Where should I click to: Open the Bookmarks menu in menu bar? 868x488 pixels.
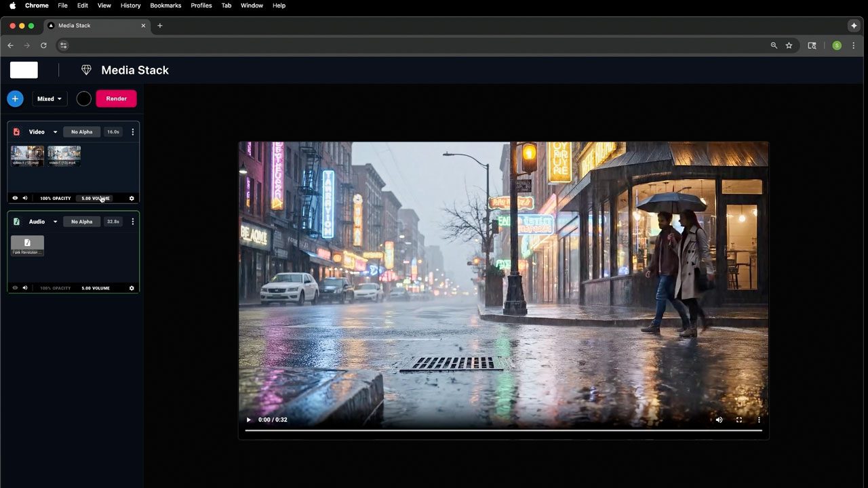pyautogui.click(x=165, y=5)
